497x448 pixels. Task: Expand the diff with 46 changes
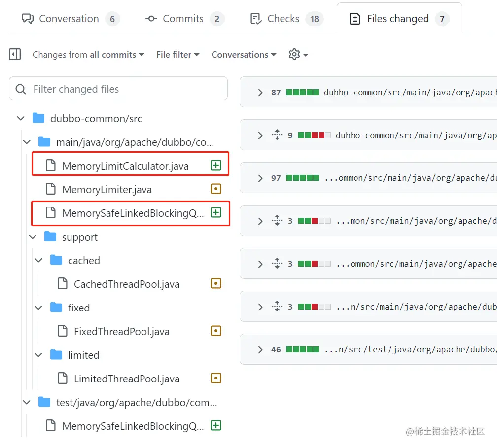260,349
